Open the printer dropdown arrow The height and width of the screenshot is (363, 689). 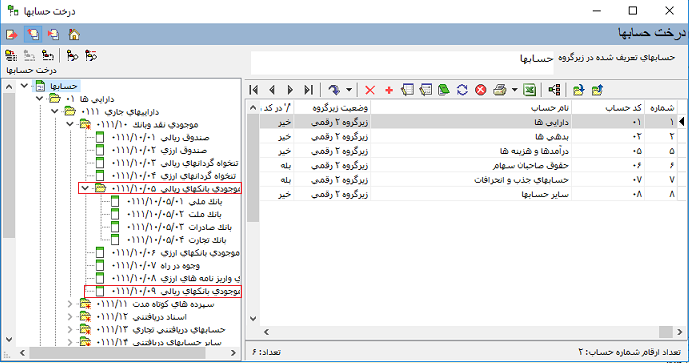pyautogui.click(x=514, y=90)
